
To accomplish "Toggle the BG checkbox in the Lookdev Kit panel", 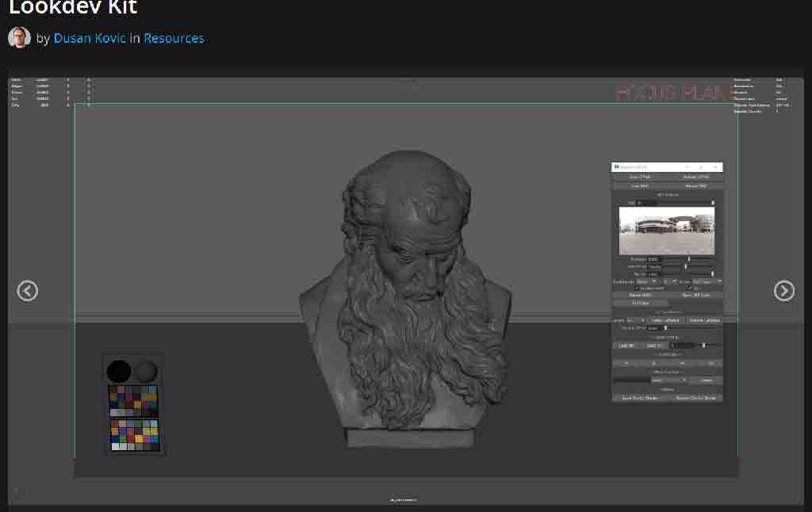I will (x=689, y=288).
